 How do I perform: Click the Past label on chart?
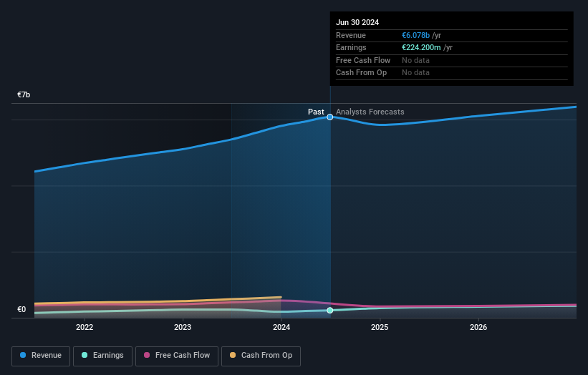click(x=316, y=112)
